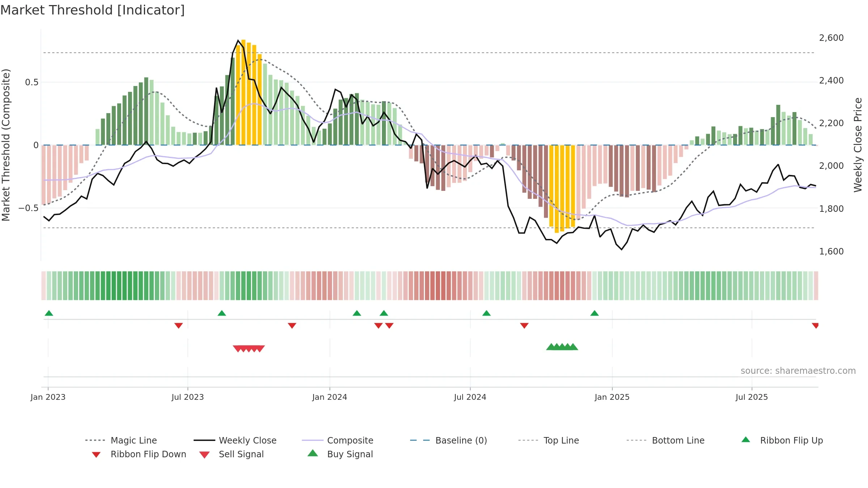
Task: Click the tallest yellow bar near Sep 2023
Action: tap(243, 92)
